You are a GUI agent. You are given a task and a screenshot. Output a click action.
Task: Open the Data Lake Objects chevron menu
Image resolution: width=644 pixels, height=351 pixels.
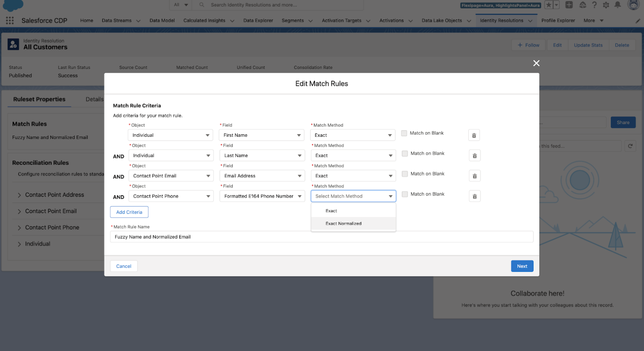pos(469,21)
